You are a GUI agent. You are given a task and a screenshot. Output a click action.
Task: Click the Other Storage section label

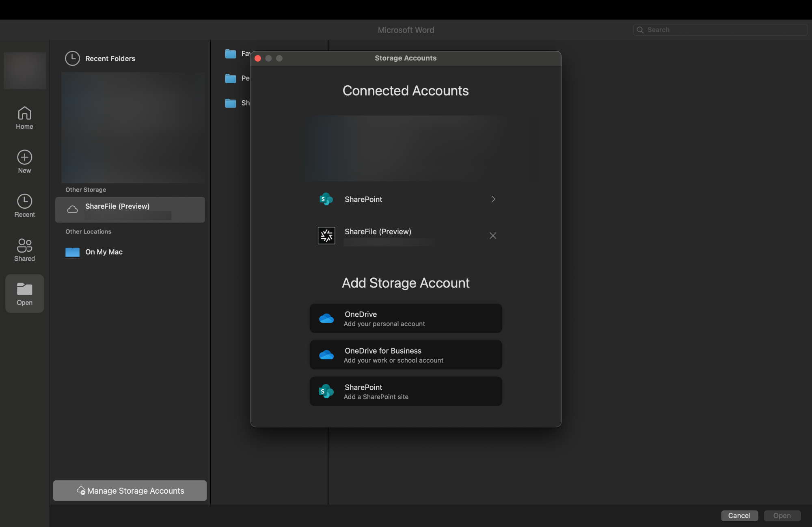click(86, 190)
